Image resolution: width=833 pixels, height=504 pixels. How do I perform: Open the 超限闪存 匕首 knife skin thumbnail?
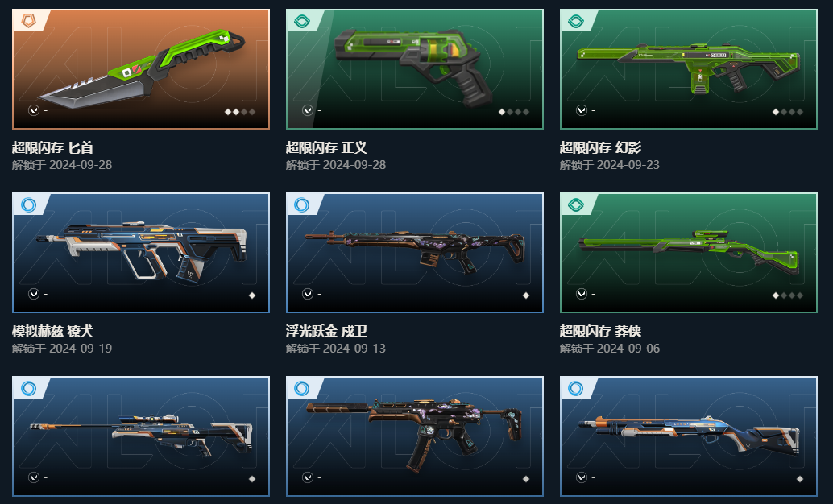[x=141, y=69]
